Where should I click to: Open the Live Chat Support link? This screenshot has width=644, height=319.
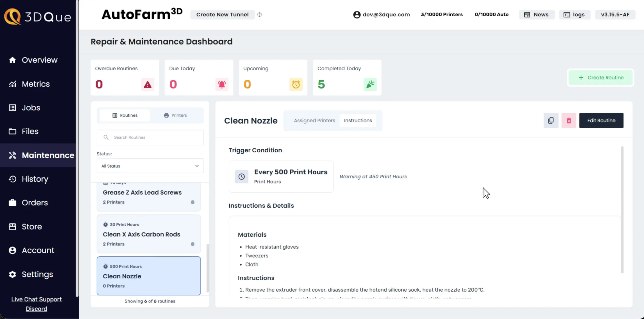[x=36, y=299]
